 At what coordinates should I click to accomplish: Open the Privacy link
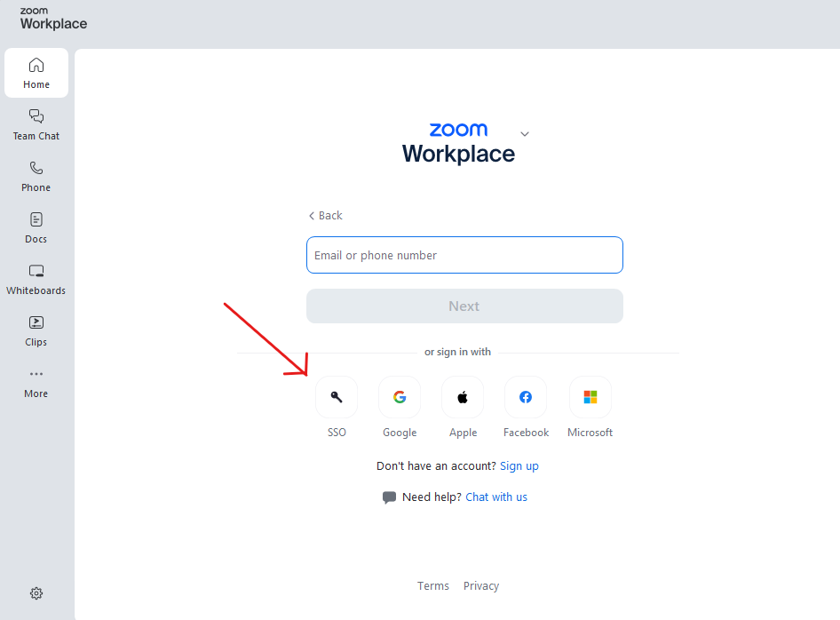(x=481, y=585)
